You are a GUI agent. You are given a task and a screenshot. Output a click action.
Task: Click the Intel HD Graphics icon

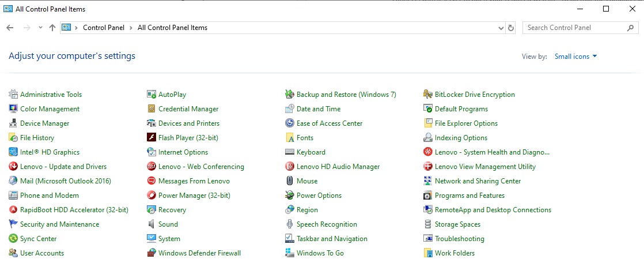[x=13, y=152]
